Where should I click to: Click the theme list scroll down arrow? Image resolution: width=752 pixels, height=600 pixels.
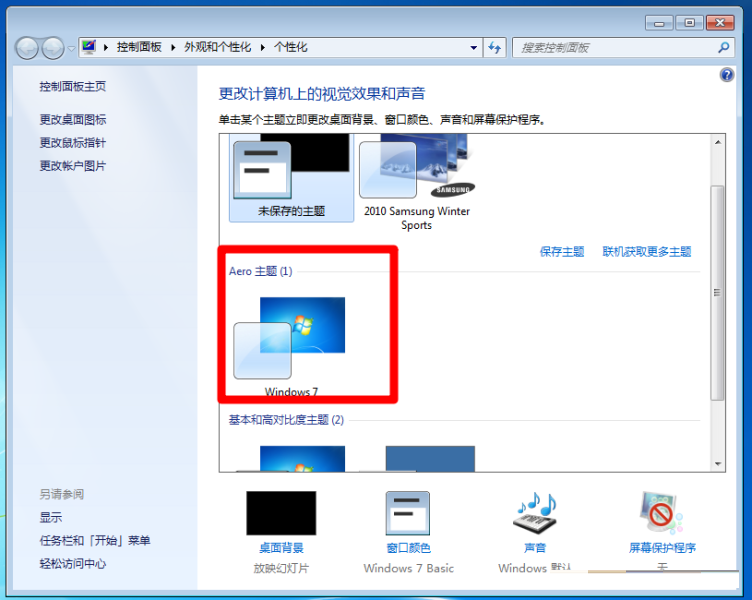tap(717, 464)
